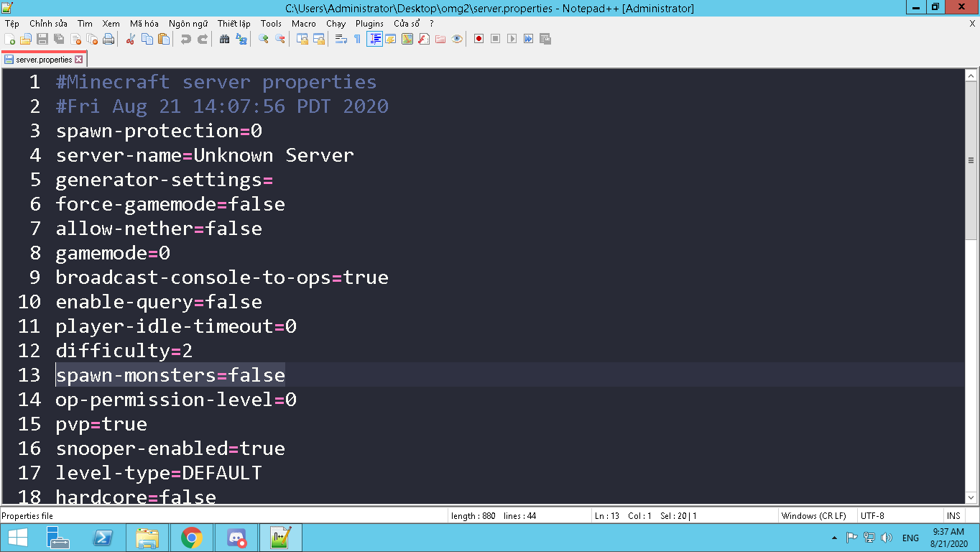Undo the last edit with the Undo arrow
980x552 pixels.
[186, 39]
